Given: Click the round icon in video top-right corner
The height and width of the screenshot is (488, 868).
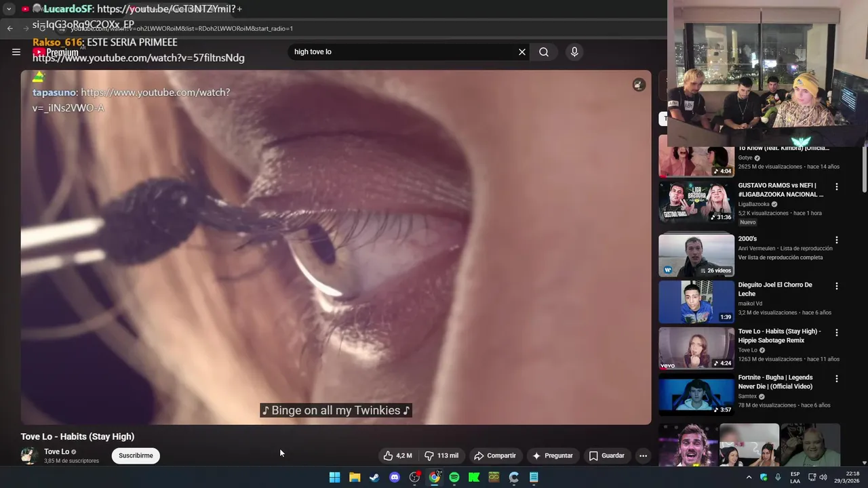Looking at the screenshot, I should tap(639, 85).
